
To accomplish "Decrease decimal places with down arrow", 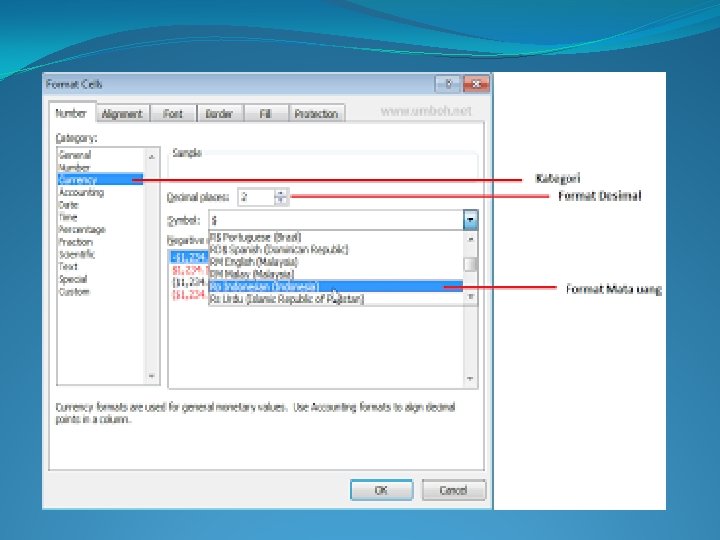I will [281, 201].
